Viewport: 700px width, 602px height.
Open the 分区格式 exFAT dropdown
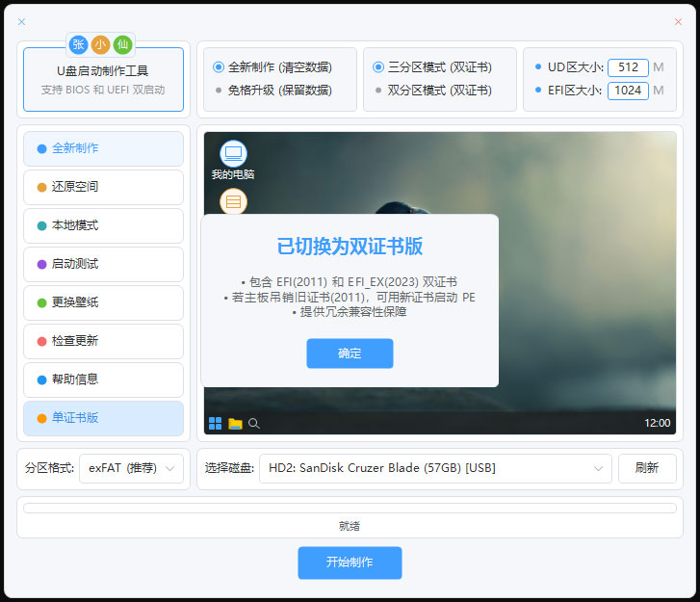point(131,468)
